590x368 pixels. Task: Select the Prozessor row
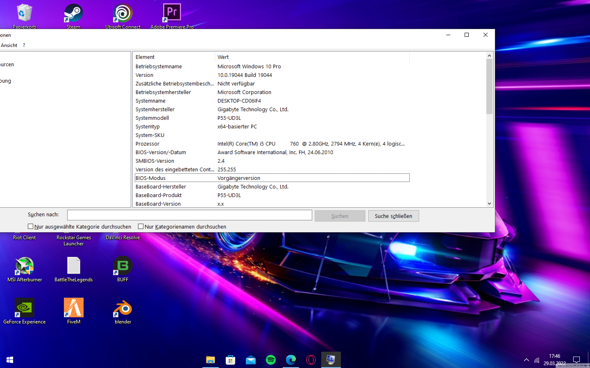click(x=272, y=144)
